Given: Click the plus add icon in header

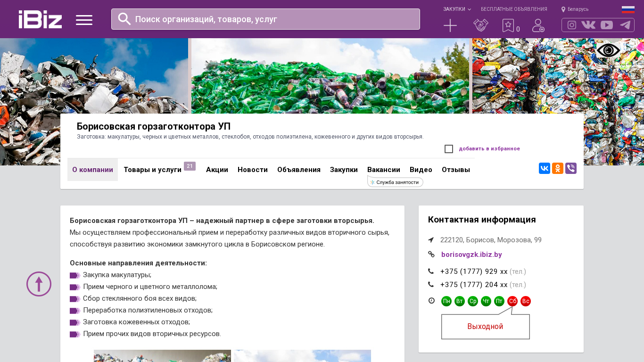Looking at the screenshot, I should (450, 25).
